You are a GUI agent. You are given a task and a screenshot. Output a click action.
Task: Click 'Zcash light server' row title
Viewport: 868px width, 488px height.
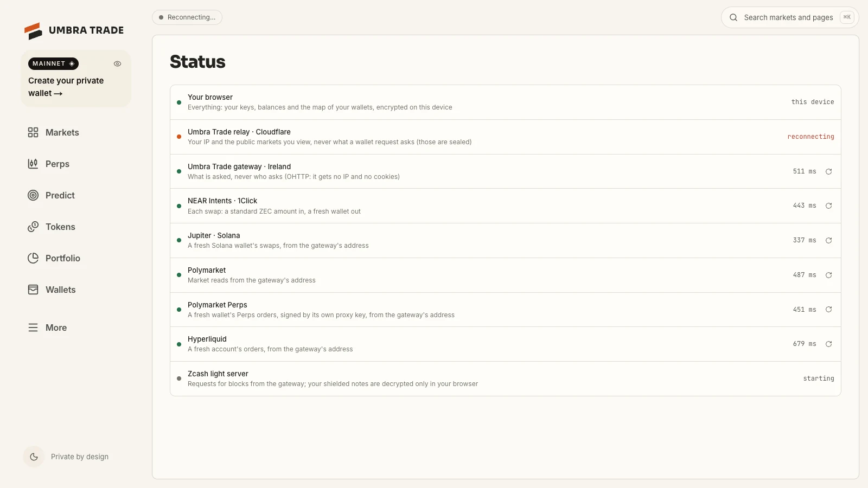click(218, 374)
